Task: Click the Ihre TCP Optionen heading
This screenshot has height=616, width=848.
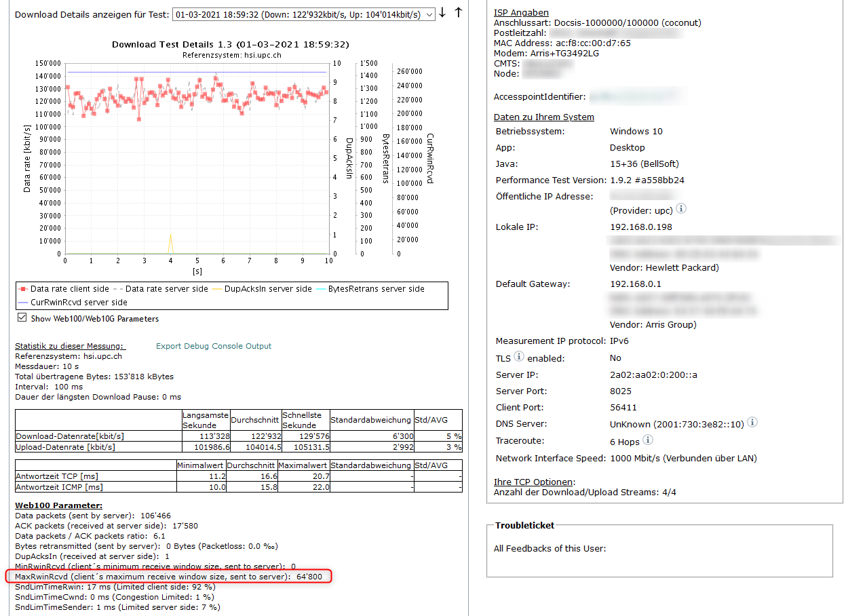Action: point(534,482)
